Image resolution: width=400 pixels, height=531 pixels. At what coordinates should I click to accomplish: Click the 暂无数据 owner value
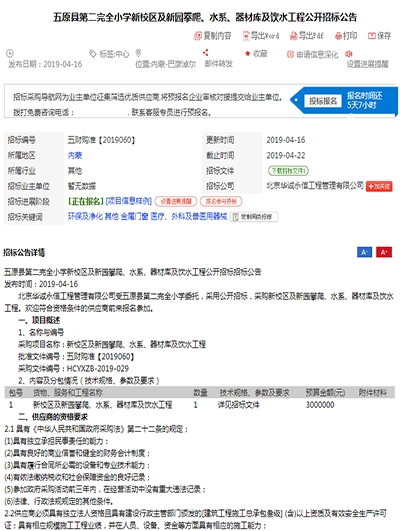coord(82,186)
